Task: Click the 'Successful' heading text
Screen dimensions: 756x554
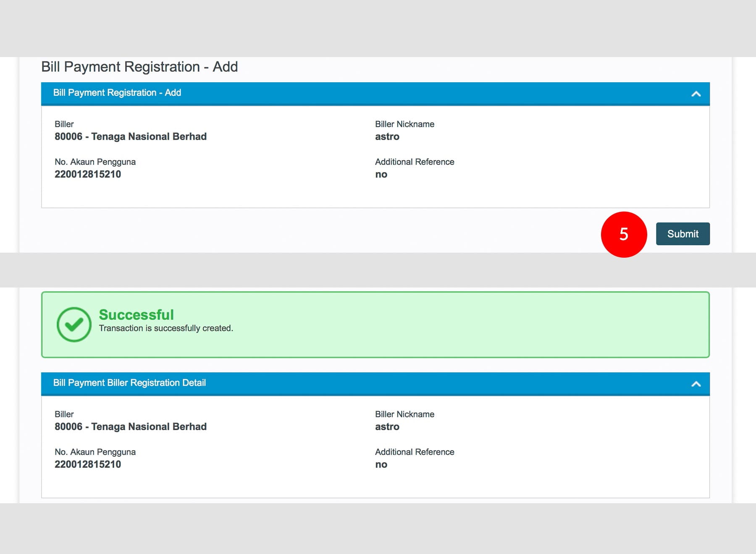Action: coord(136,314)
